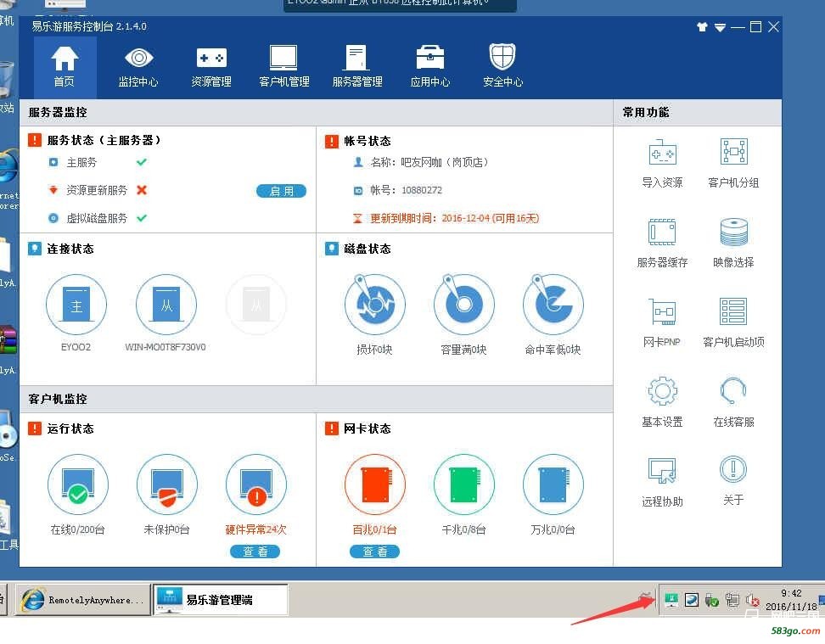
Task: Click 名称: 吧友网咖 account name
Action: coord(429,162)
